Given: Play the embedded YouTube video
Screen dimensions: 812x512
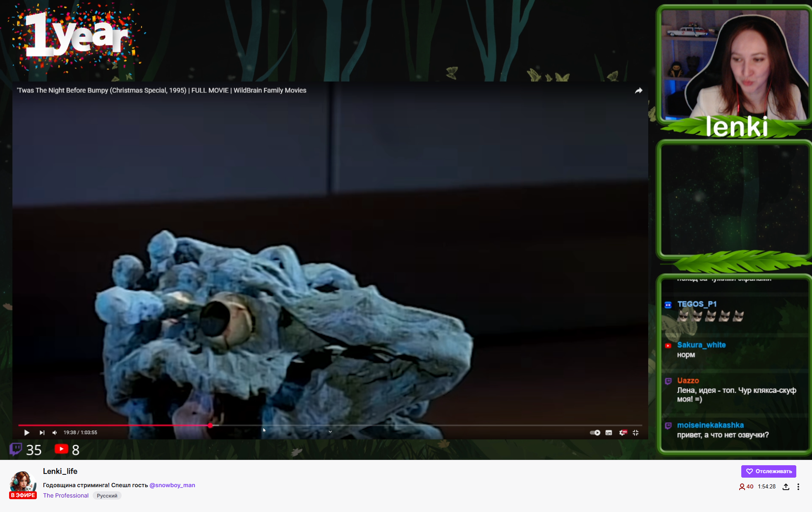Looking at the screenshot, I should tap(26, 433).
